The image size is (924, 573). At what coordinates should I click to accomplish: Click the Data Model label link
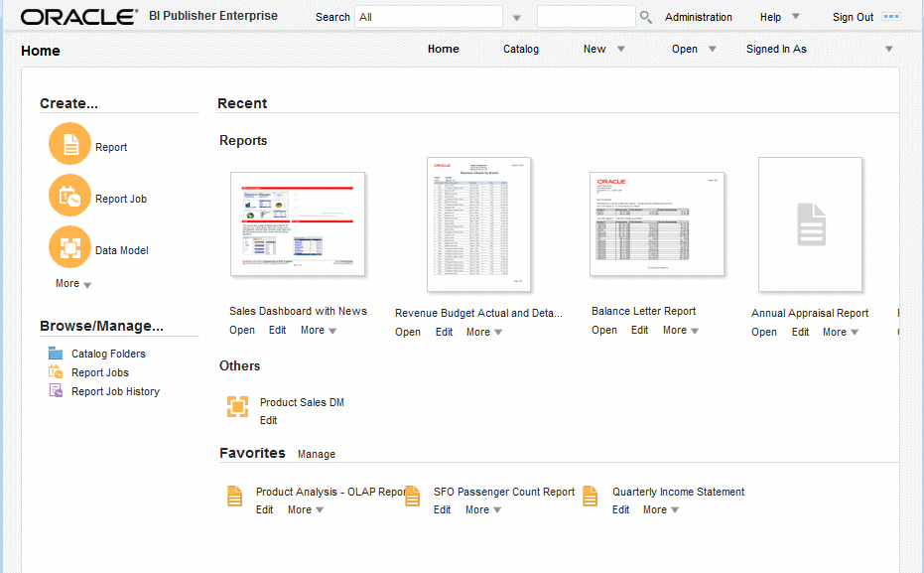(122, 250)
